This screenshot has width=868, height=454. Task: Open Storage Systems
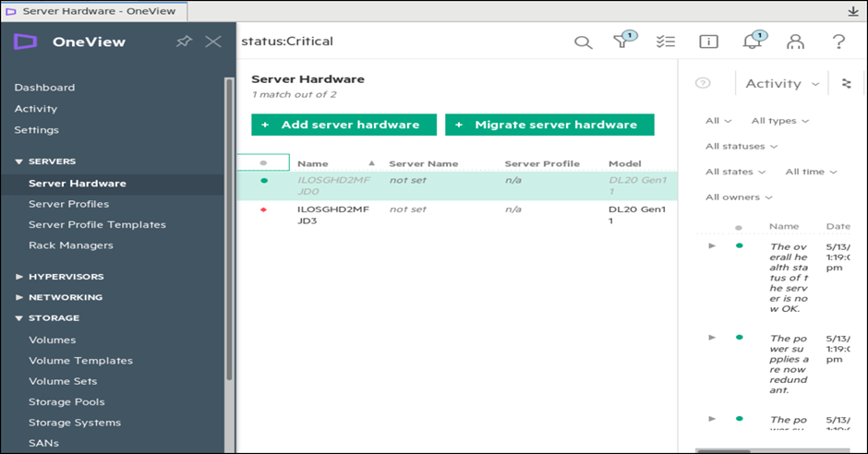(x=75, y=423)
